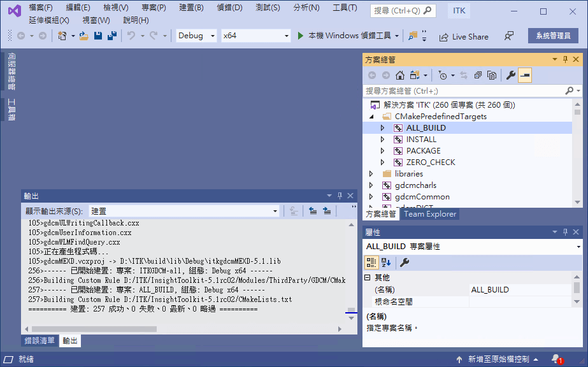Screen dimensions: 588x367
Task: Open the 延伸模組(X) menu
Action: click(x=49, y=20)
